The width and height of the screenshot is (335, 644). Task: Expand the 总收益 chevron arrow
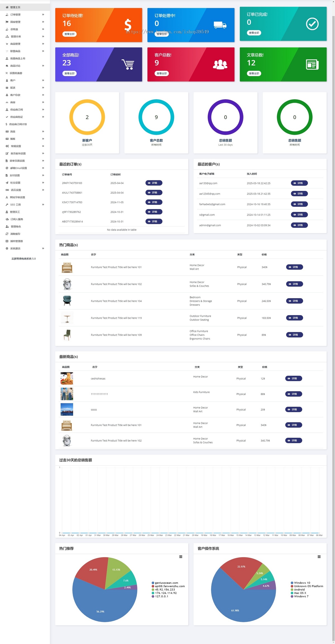click(43, 29)
